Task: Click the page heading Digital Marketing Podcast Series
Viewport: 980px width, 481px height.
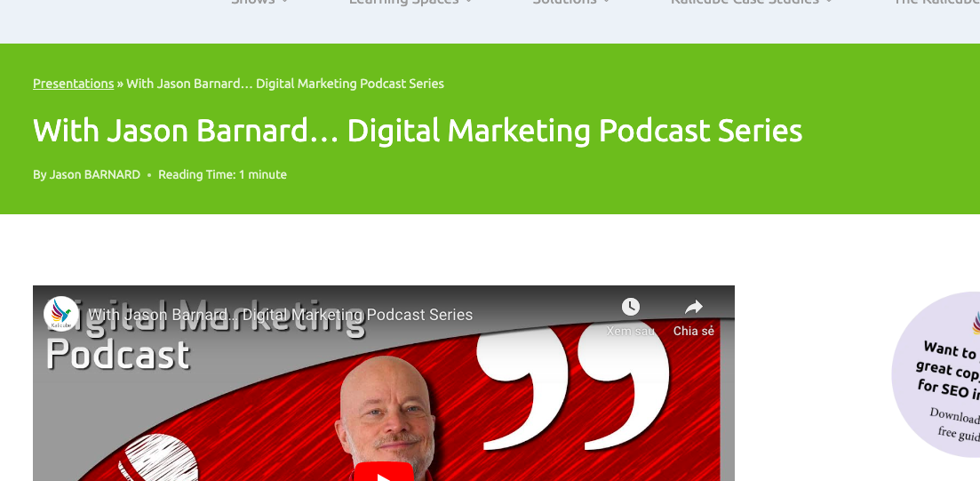Action: click(418, 131)
